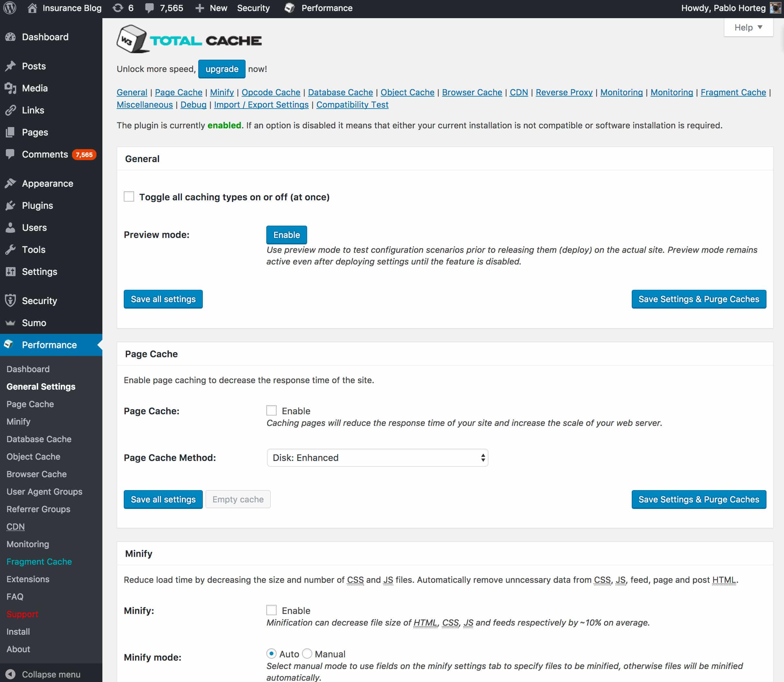Click the Settings sliders icon
Image resolution: width=784 pixels, height=682 pixels.
pos(11,272)
